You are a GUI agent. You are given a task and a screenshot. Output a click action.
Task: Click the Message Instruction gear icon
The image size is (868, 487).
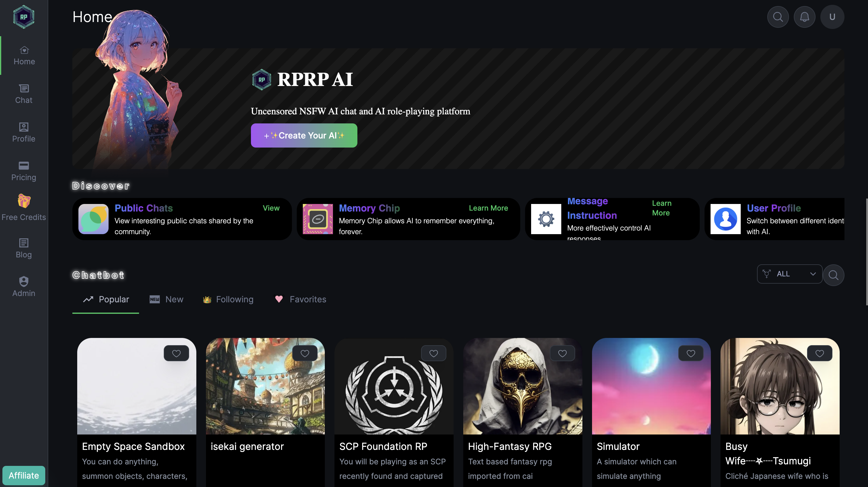[x=546, y=219]
